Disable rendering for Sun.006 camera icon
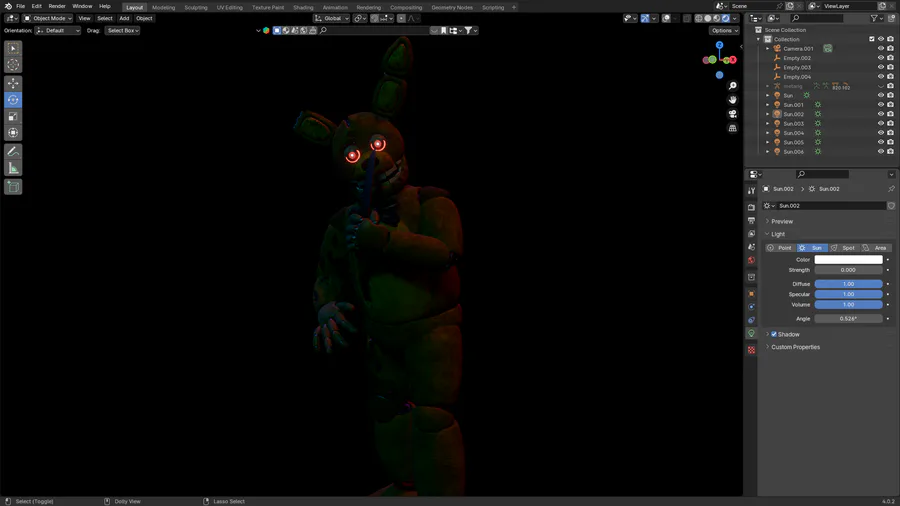Image resolution: width=900 pixels, height=506 pixels. (890, 152)
